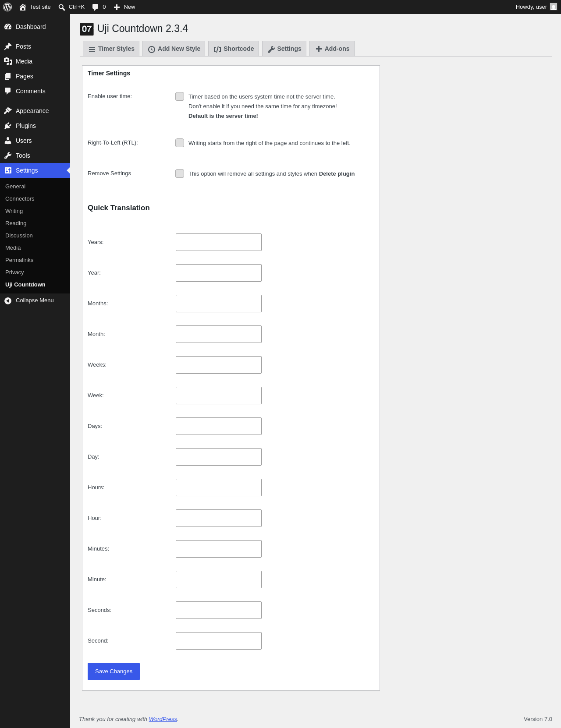Click the Uji Countdown 07 logo icon

(x=87, y=29)
